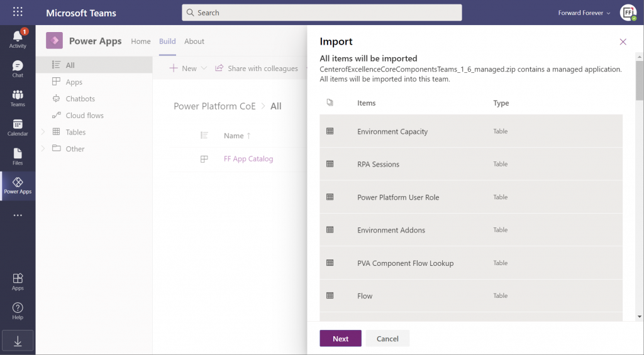Focus the Search input field
This screenshot has width=644, height=355.
321,13
